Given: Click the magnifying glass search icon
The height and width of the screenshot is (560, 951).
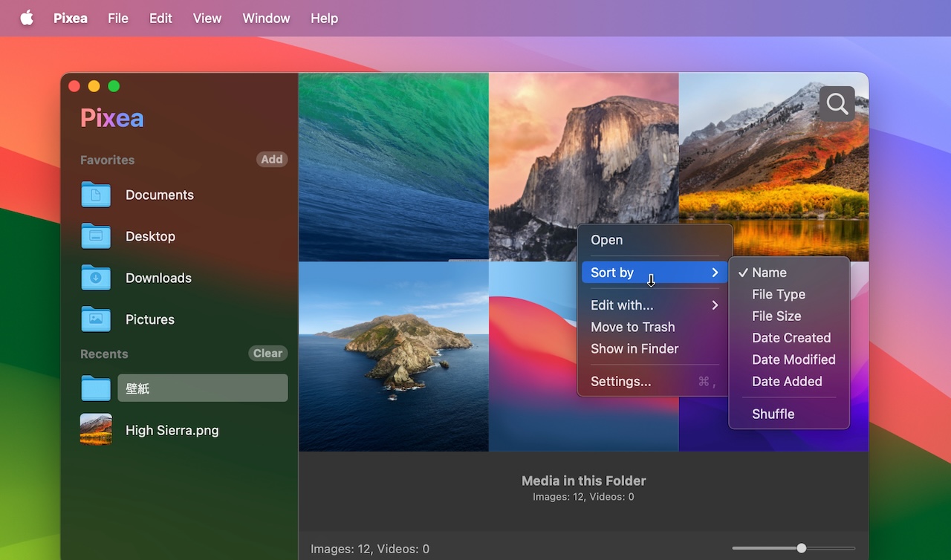Looking at the screenshot, I should (837, 104).
